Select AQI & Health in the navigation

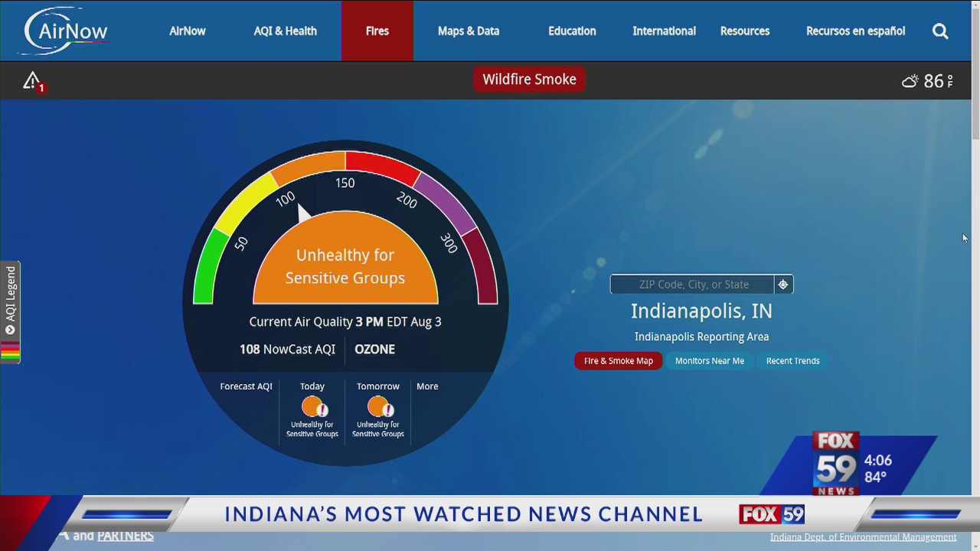pyautogui.click(x=285, y=31)
